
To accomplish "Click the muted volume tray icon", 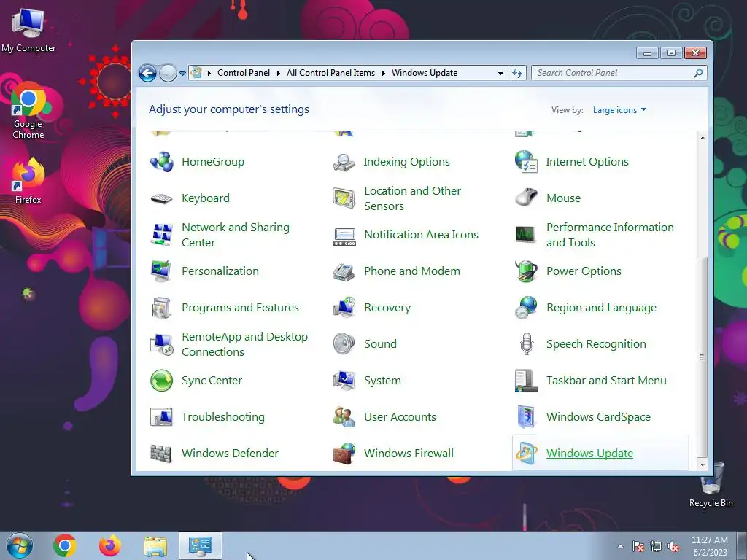I will tap(673, 546).
